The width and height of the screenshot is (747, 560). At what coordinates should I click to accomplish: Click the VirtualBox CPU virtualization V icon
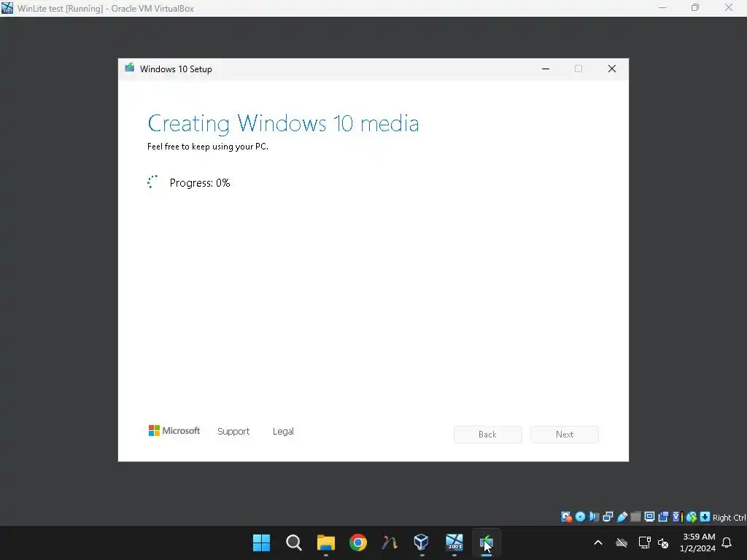pyautogui.click(x=677, y=517)
